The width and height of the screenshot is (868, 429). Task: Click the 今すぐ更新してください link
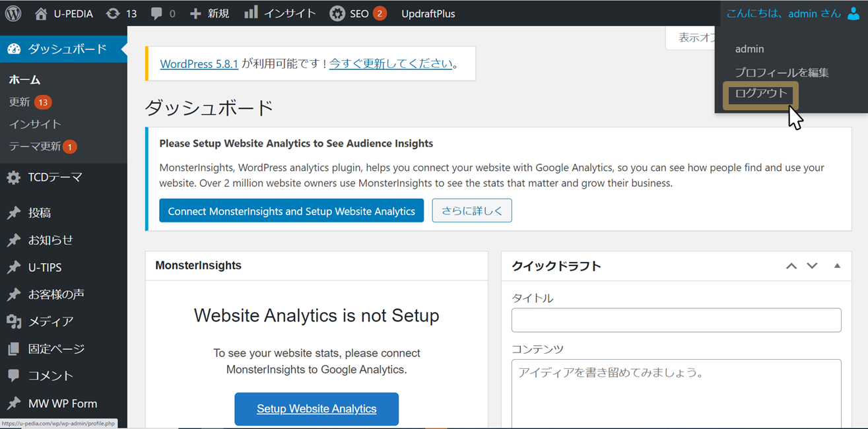click(391, 64)
